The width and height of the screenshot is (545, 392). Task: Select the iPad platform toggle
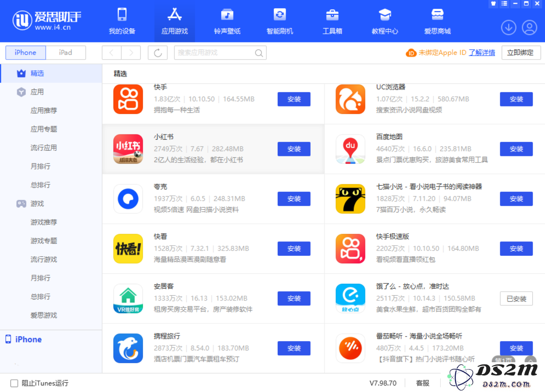[x=66, y=53]
